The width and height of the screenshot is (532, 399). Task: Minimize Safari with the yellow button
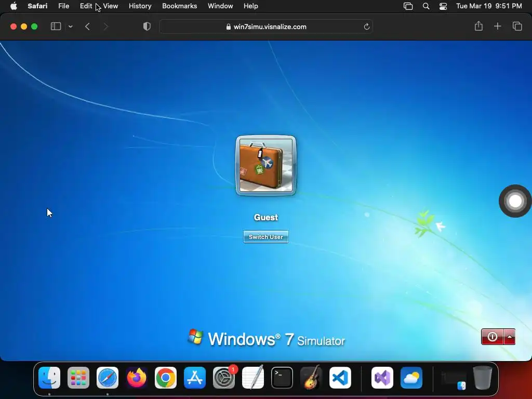[24, 26]
